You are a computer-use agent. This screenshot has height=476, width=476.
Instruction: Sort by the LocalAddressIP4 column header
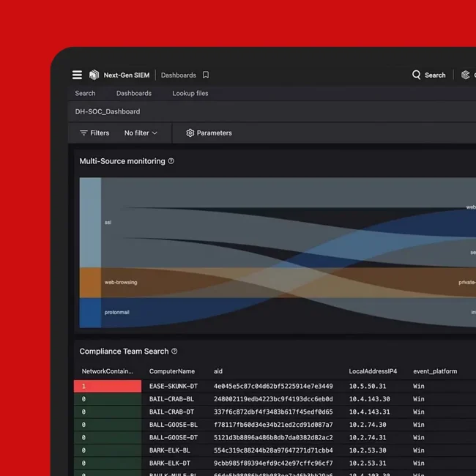[373, 371]
